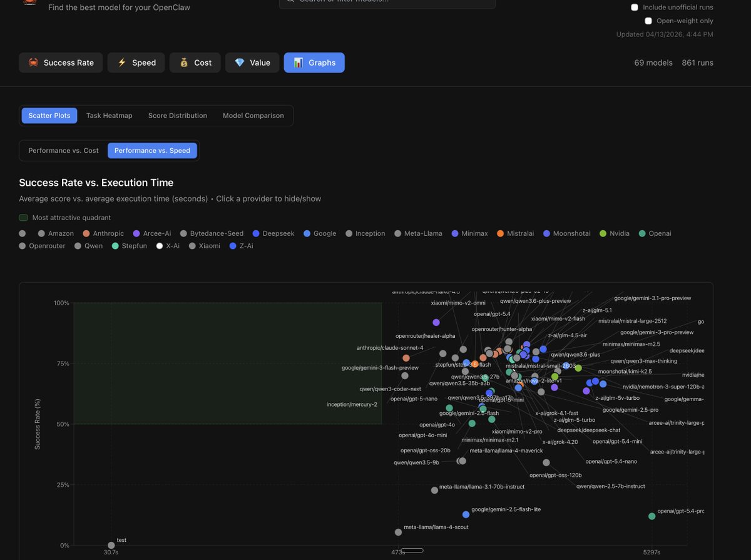
Task: Enable Include unofficial runs checkbox
Action: 635,8
